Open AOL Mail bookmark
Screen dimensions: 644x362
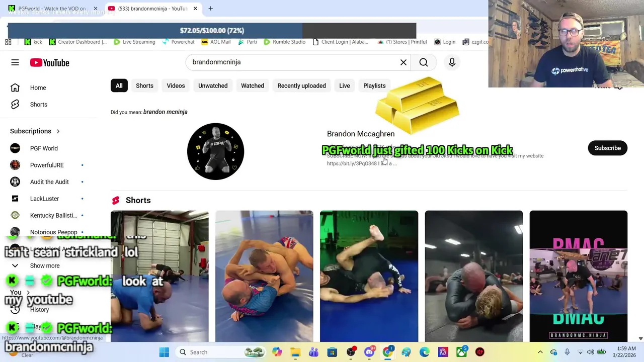click(215, 42)
